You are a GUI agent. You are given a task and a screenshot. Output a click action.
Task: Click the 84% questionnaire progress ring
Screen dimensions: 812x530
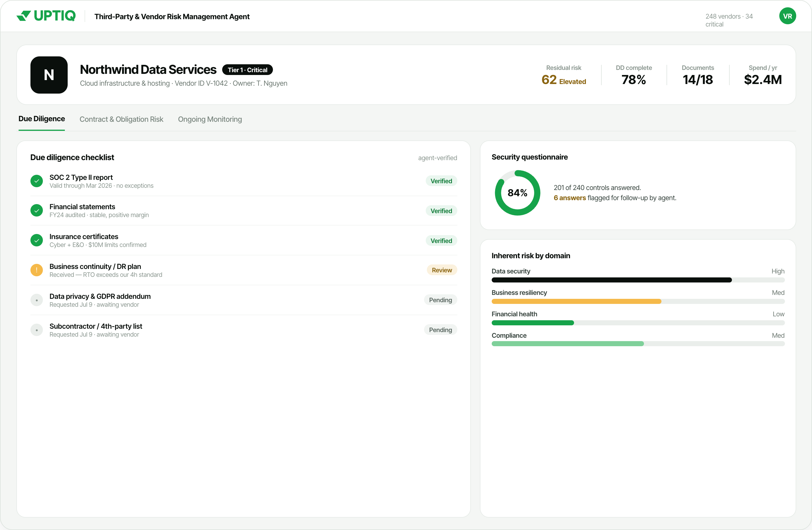pyautogui.click(x=518, y=193)
